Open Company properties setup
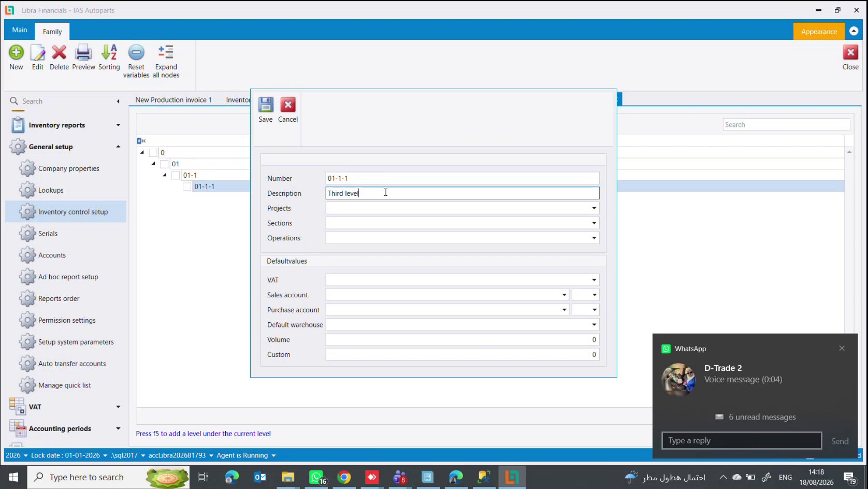Image resolution: width=868 pixels, height=489 pixels. click(x=68, y=168)
